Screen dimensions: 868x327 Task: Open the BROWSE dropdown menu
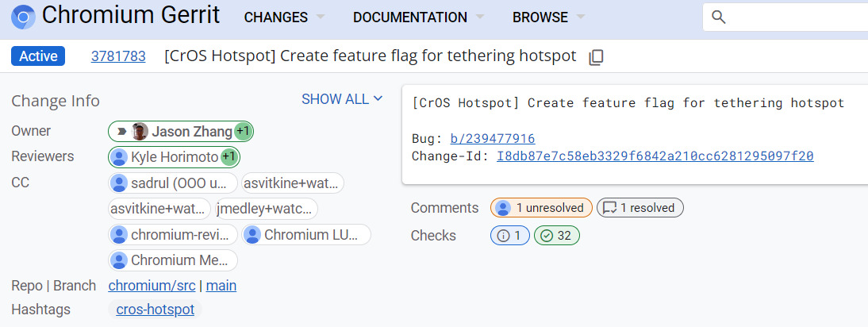[x=548, y=17]
